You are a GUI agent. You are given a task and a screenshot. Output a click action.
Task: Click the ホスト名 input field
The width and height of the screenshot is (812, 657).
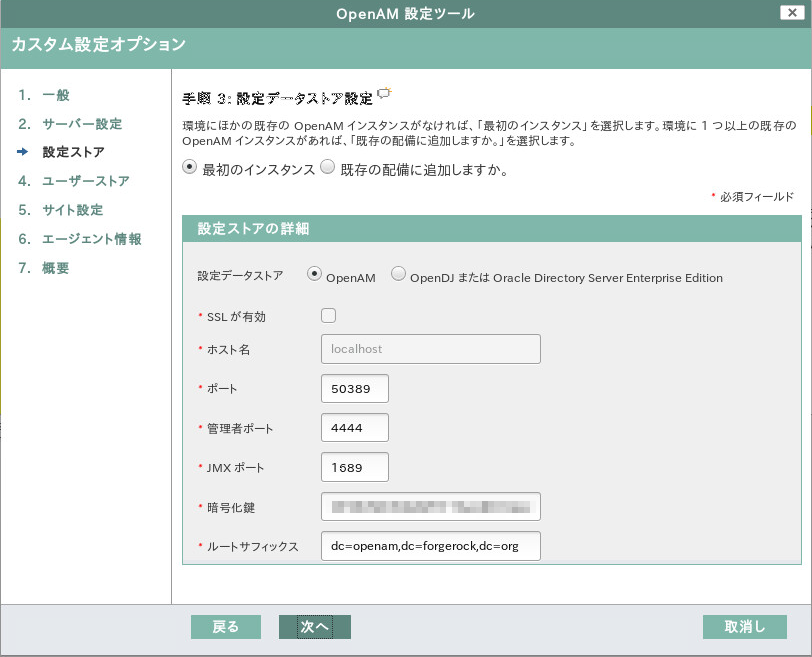coord(430,348)
